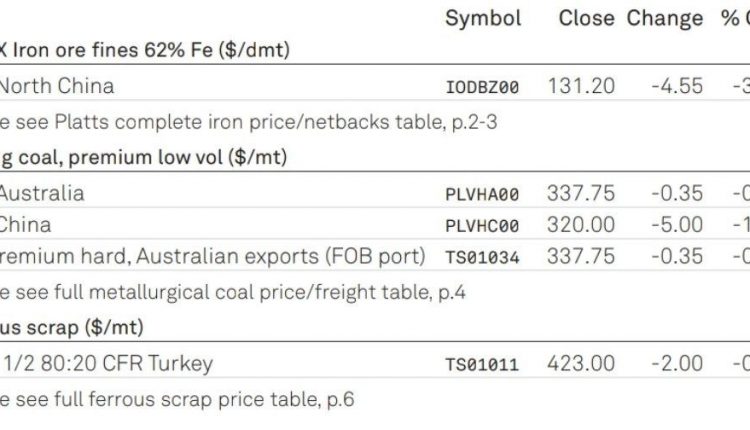Select the PLVHA00 symbol code

(482, 194)
